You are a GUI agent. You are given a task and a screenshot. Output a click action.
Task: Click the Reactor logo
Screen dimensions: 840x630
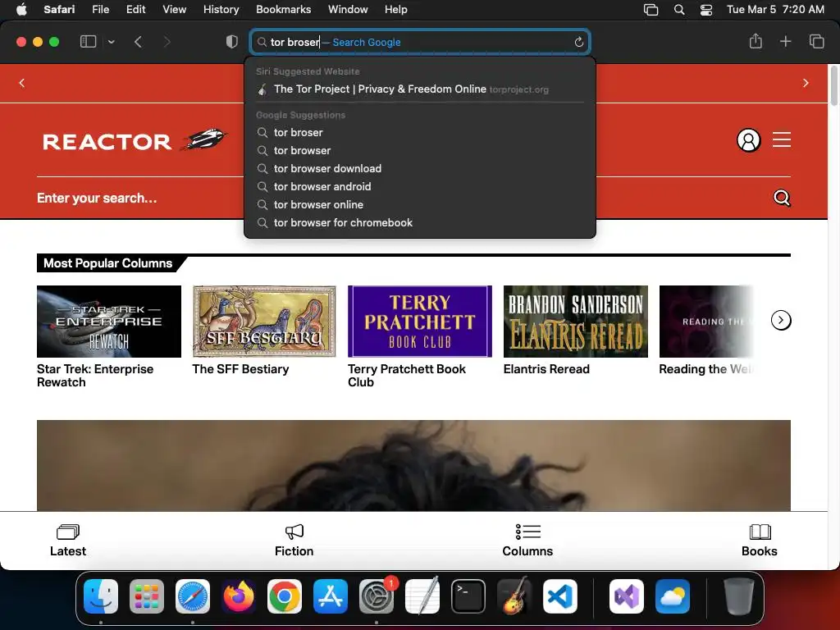135,140
